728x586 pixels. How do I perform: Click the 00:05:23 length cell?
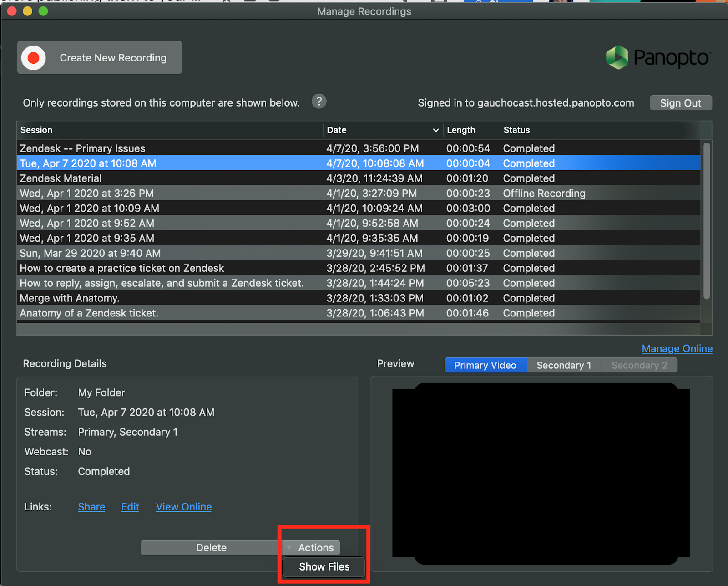pos(468,283)
